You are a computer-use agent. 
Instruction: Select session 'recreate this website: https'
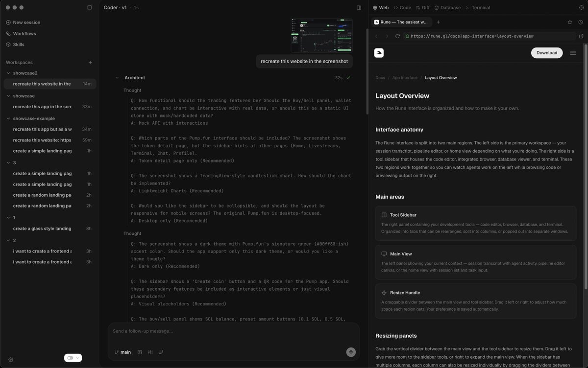pos(50,140)
